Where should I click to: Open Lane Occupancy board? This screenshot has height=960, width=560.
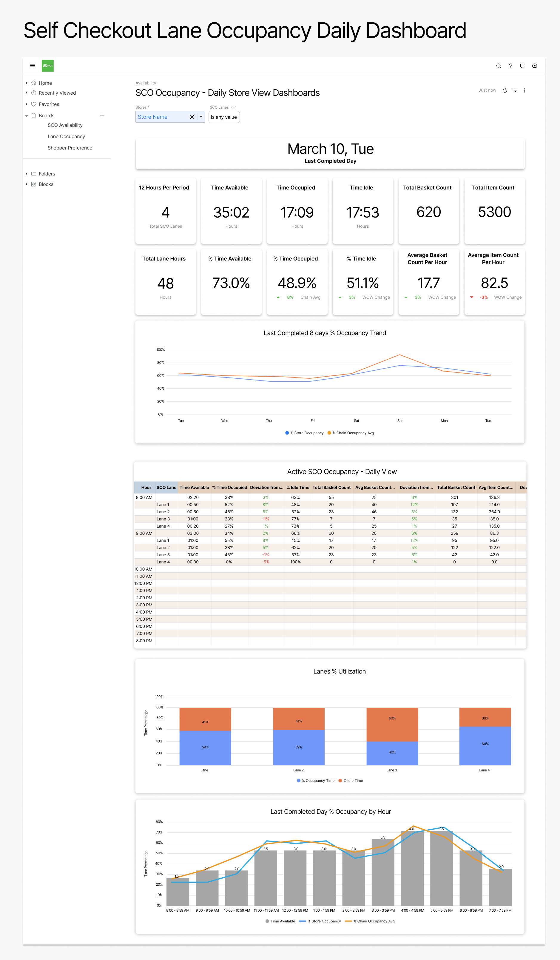click(x=66, y=136)
